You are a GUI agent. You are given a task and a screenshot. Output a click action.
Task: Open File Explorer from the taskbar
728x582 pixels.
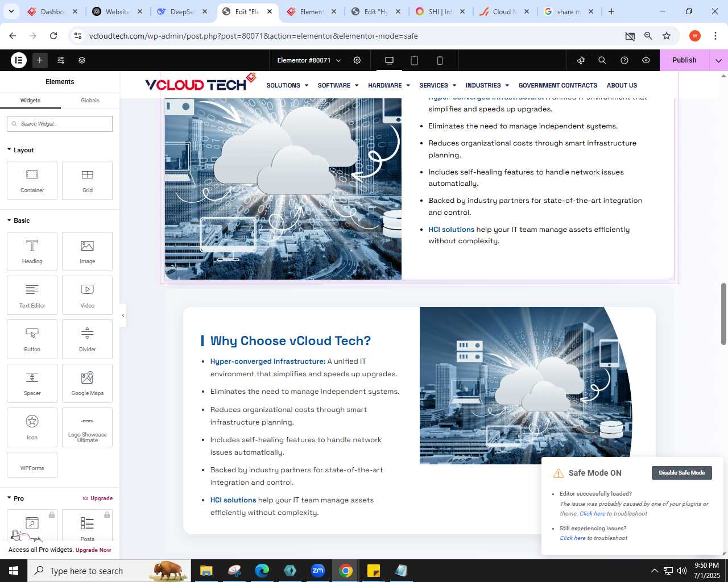(206, 571)
